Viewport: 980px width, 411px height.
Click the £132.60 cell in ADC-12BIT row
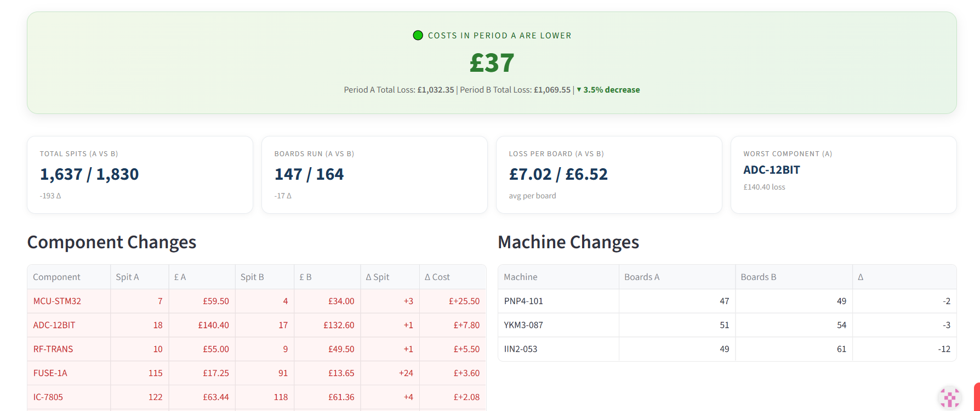327,325
